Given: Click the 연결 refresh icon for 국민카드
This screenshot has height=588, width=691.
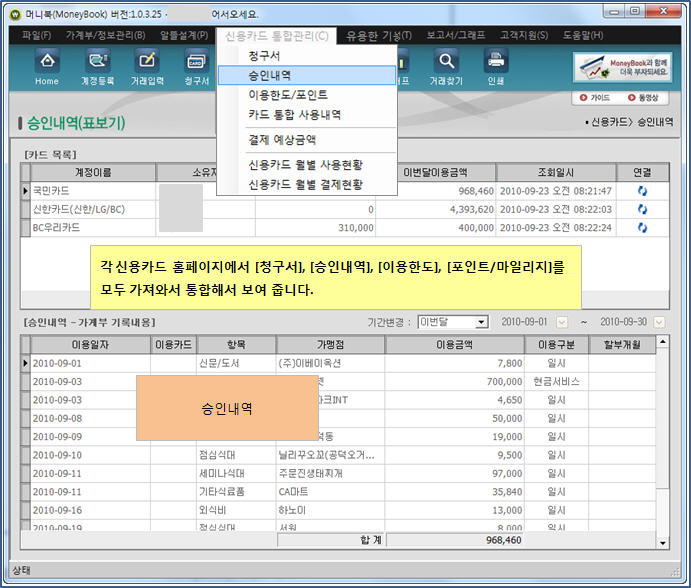Looking at the screenshot, I should (x=642, y=191).
